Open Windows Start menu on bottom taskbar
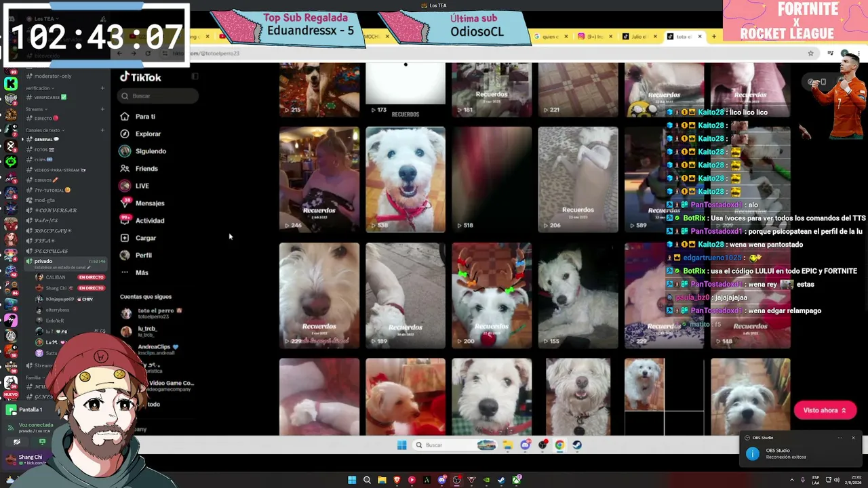The image size is (868, 488). (352, 480)
